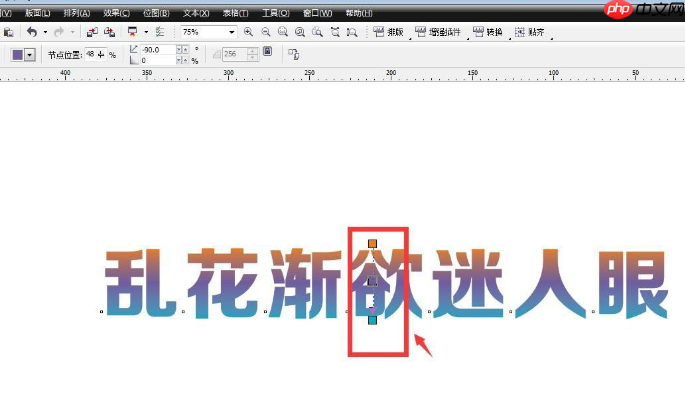
Task: Click the Paste icon in the toolbar
Action: tap(8, 32)
